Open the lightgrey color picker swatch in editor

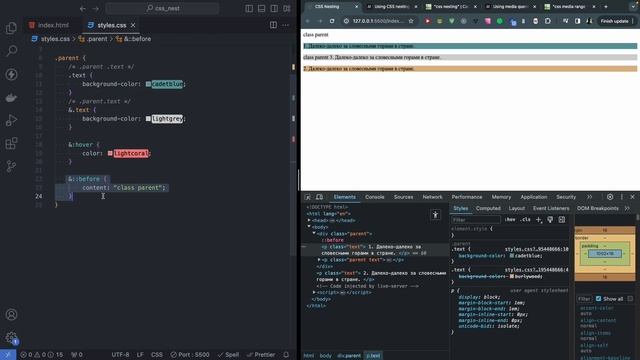point(148,119)
